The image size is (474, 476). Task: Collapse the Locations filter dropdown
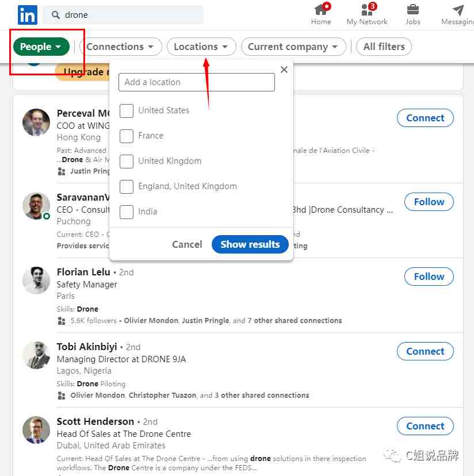[201, 47]
